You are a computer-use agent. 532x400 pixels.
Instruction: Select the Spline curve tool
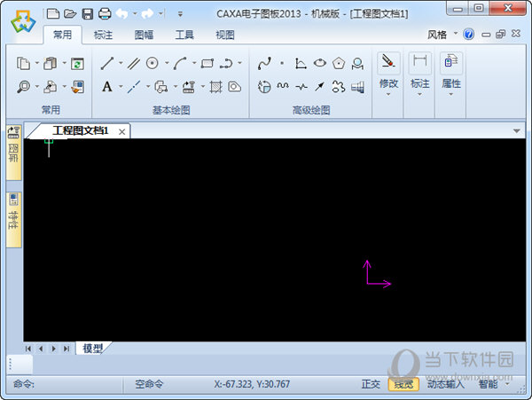tap(264, 63)
